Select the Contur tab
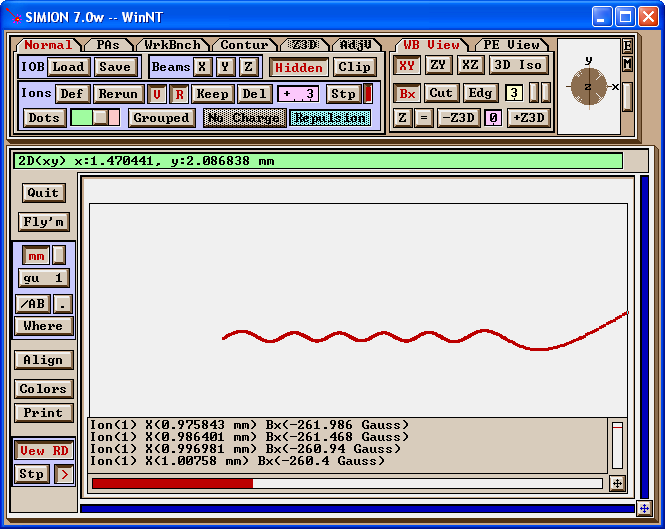665x529 pixels. click(x=244, y=45)
